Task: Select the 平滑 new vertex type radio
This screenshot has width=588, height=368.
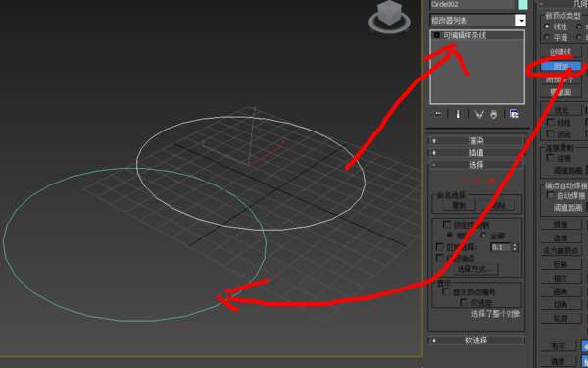Action: 547,37
